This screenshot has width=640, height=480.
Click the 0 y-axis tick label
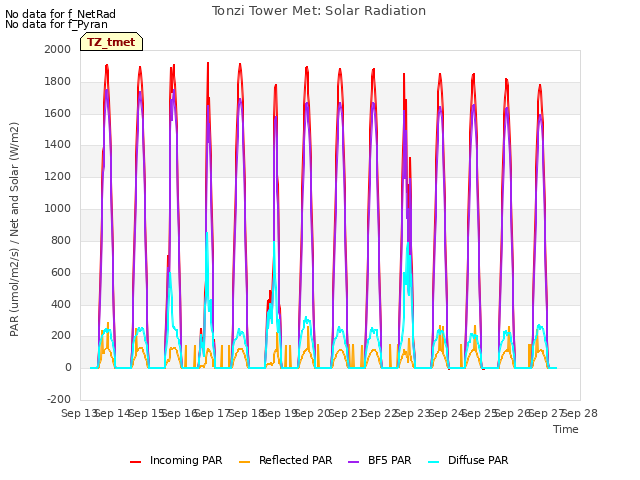(68, 368)
